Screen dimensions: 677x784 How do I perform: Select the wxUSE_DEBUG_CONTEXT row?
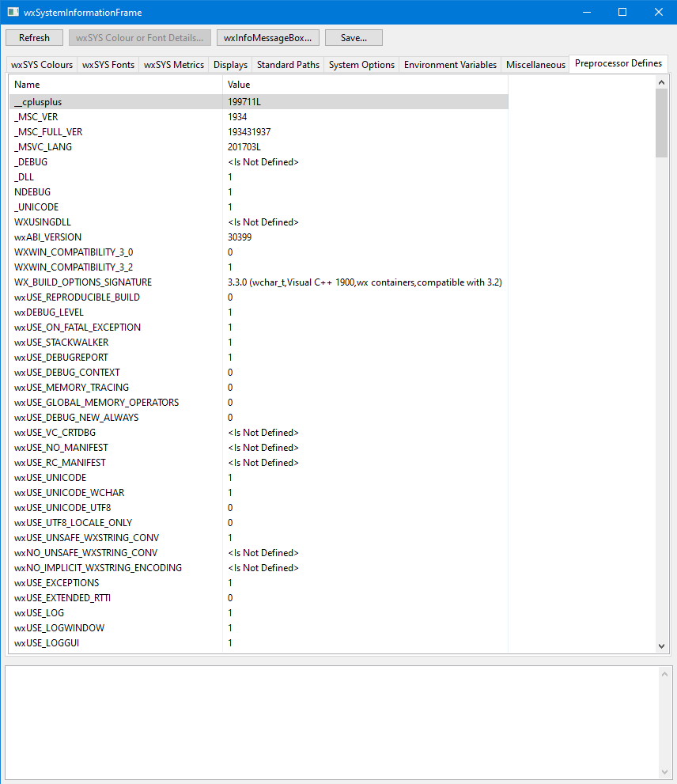point(259,373)
